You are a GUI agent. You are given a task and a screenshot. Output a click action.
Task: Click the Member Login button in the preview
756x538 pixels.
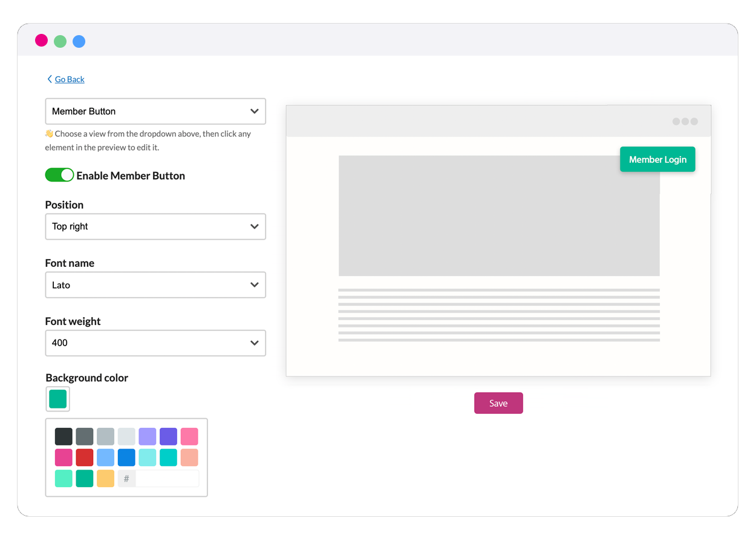(657, 159)
